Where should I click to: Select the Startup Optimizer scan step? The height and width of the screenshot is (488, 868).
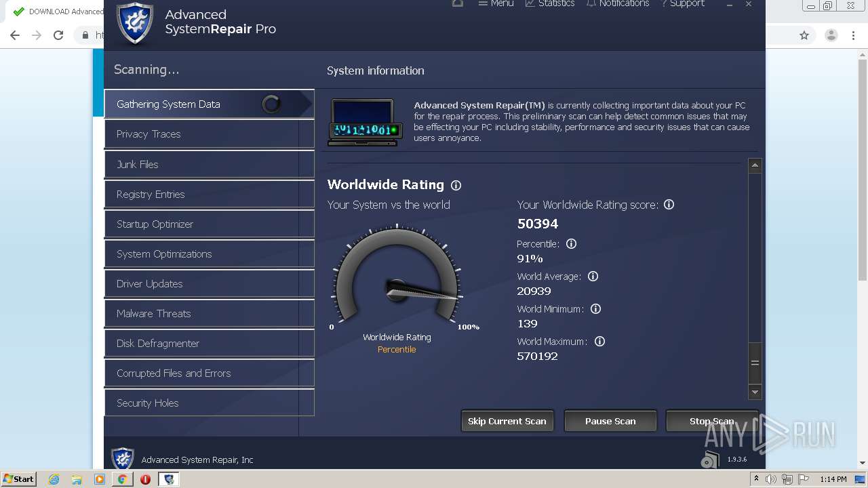coord(209,224)
